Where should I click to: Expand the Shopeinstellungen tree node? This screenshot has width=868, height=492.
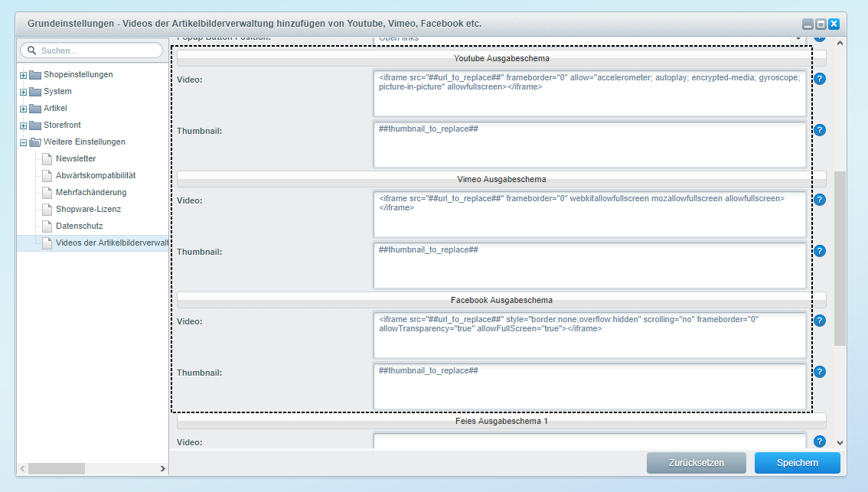[23, 75]
